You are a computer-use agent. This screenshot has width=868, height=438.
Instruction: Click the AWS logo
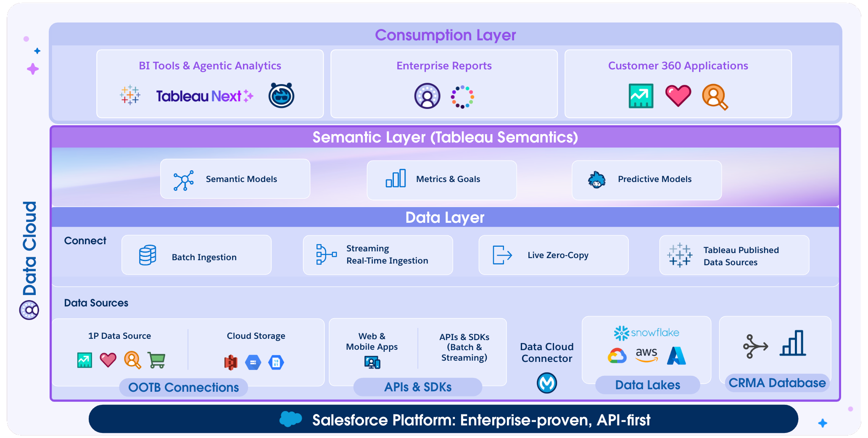[646, 354]
